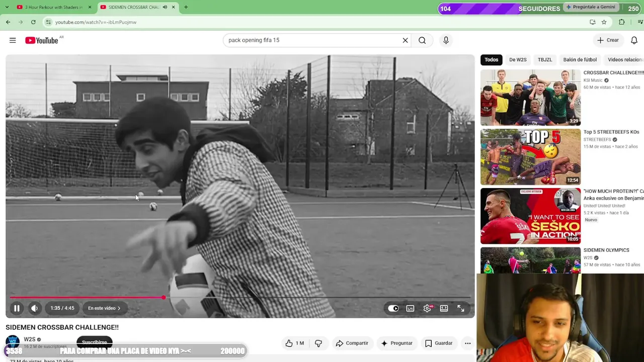The width and height of the screenshot is (644, 362).
Task: Clear the search box text
Action: point(405,40)
